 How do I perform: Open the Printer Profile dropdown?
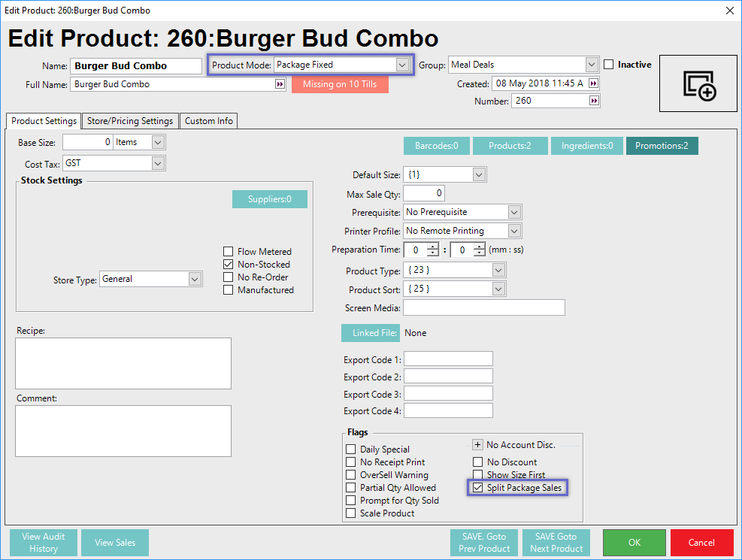pos(514,231)
